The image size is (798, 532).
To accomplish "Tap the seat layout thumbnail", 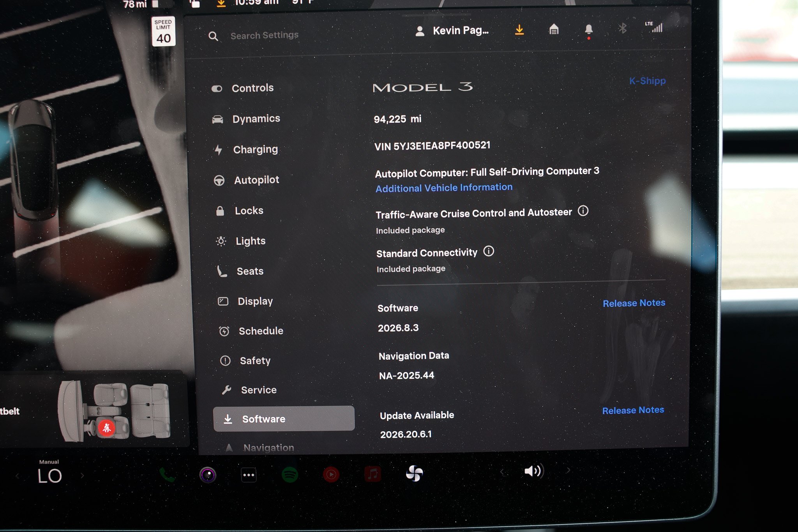I will 115,411.
